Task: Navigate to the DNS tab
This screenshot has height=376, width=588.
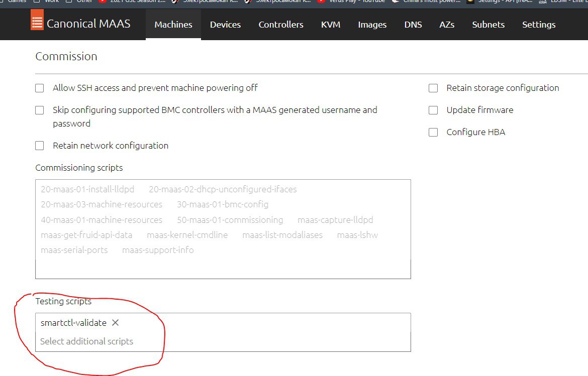Action: (413, 25)
